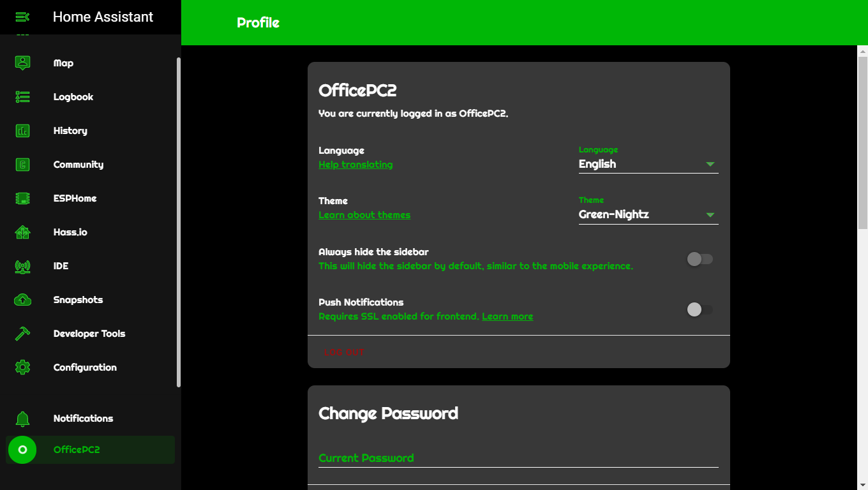Click the Help translating link
This screenshot has height=490, width=868.
355,164
